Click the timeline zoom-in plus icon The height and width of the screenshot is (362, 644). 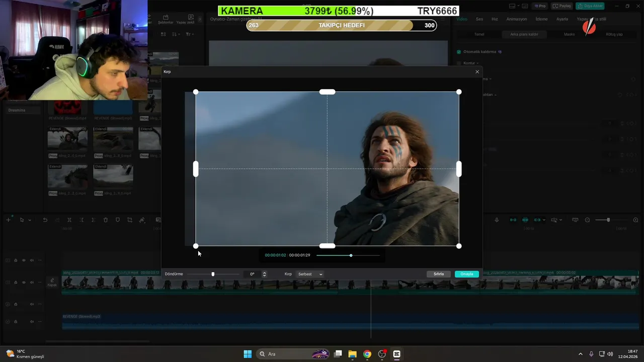click(x=635, y=220)
